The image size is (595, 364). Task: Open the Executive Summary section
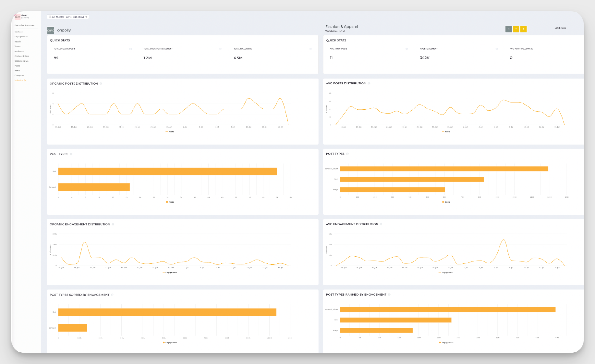(24, 25)
